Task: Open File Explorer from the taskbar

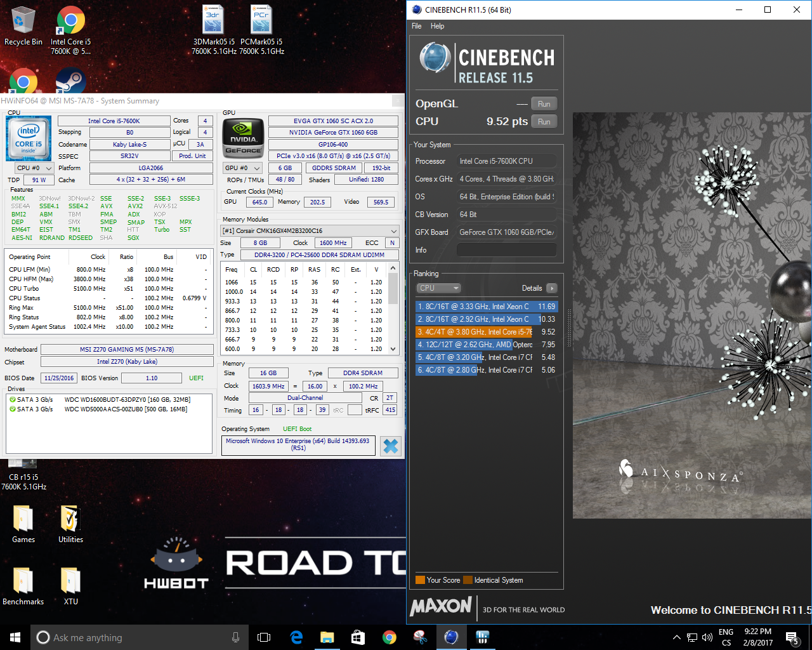Action: tap(327, 637)
